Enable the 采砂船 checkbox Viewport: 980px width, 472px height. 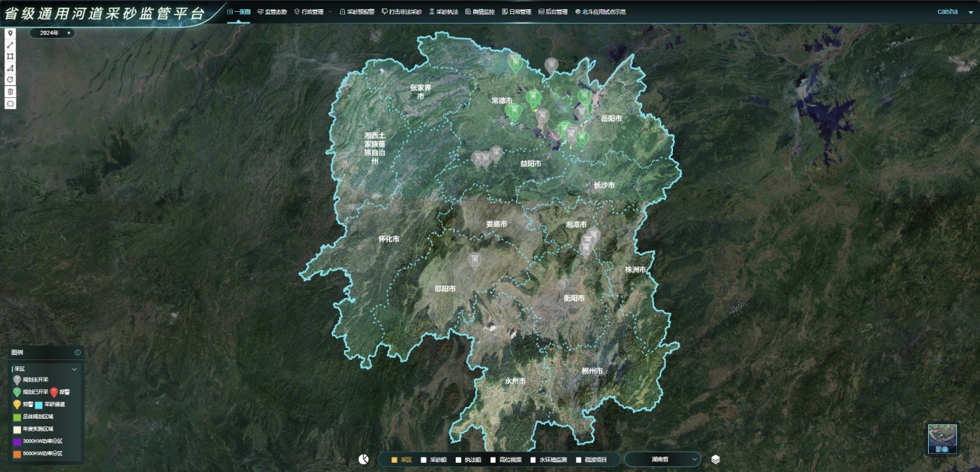(x=423, y=460)
